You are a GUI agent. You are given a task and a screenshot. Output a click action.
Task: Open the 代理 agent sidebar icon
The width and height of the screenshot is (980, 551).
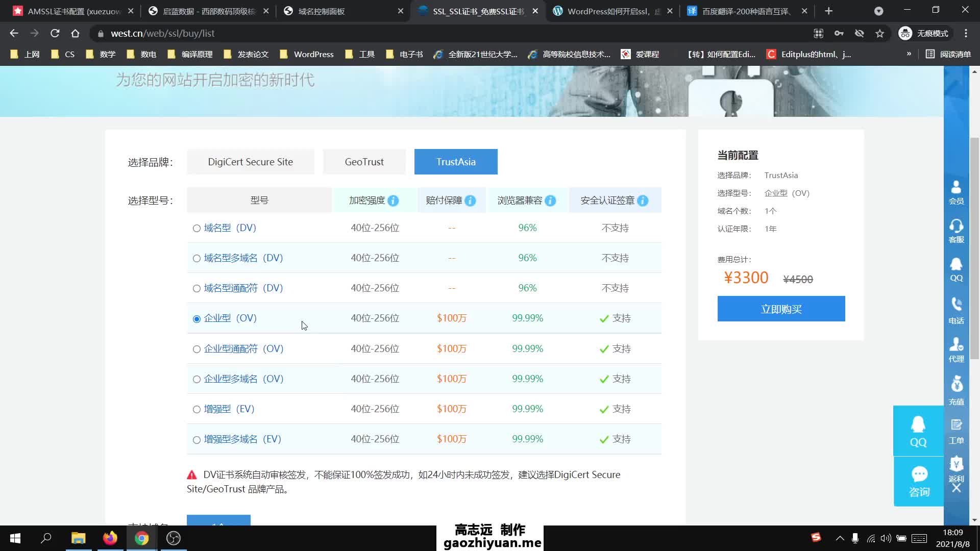[x=956, y=350]
